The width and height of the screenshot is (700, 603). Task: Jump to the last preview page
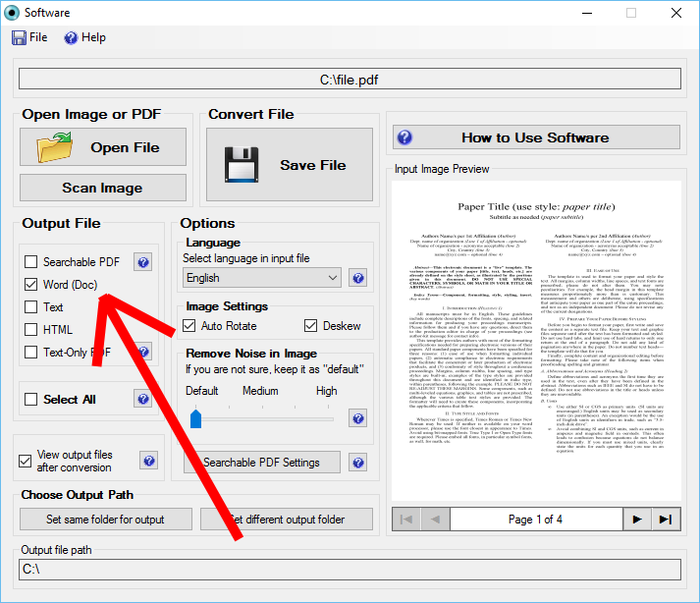click(666, 519)
